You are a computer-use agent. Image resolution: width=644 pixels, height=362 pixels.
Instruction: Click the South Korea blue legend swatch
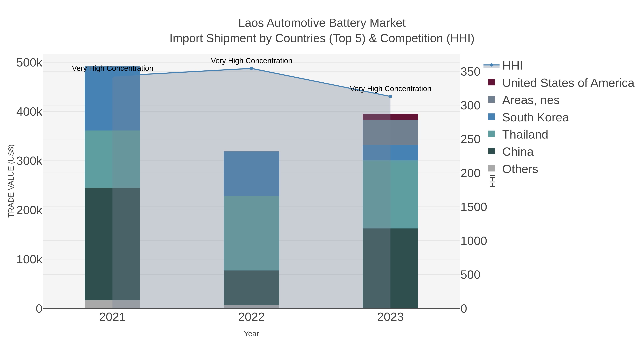tap(492, 116)
